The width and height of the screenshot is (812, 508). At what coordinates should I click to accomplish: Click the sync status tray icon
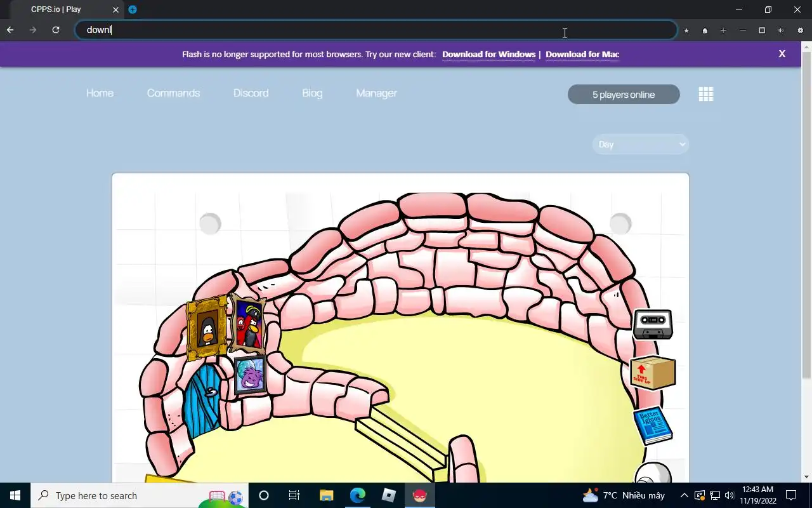tap(700, 495)
